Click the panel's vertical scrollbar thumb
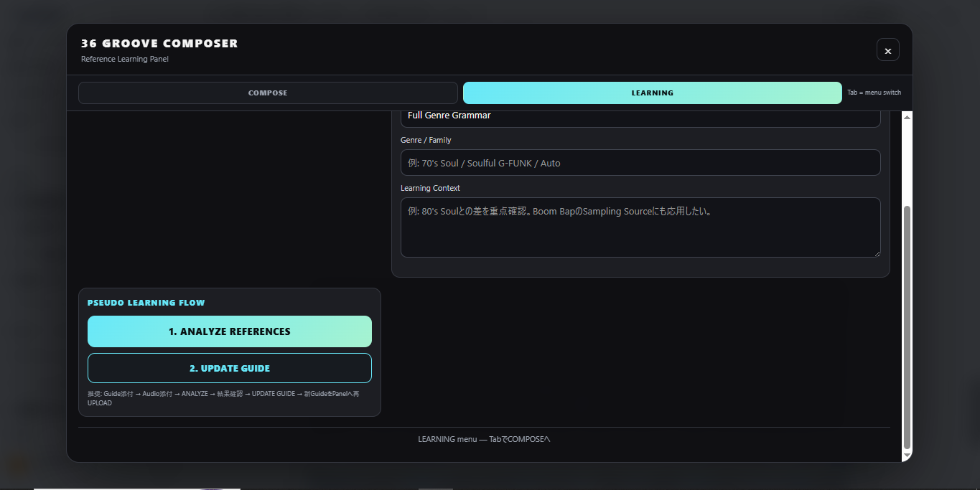The image size is (980, 490). pos(907,327)
